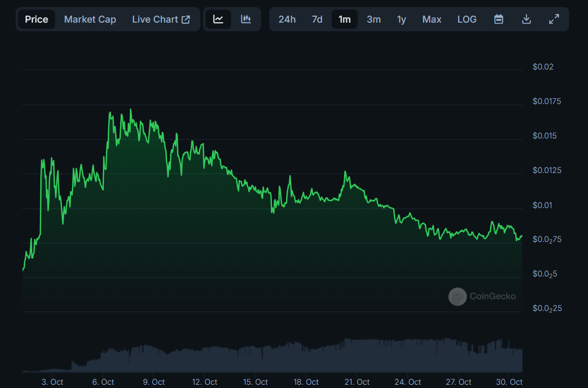Click the $0.01 axis label
This screenshot has width=588, height=388.
542,205
